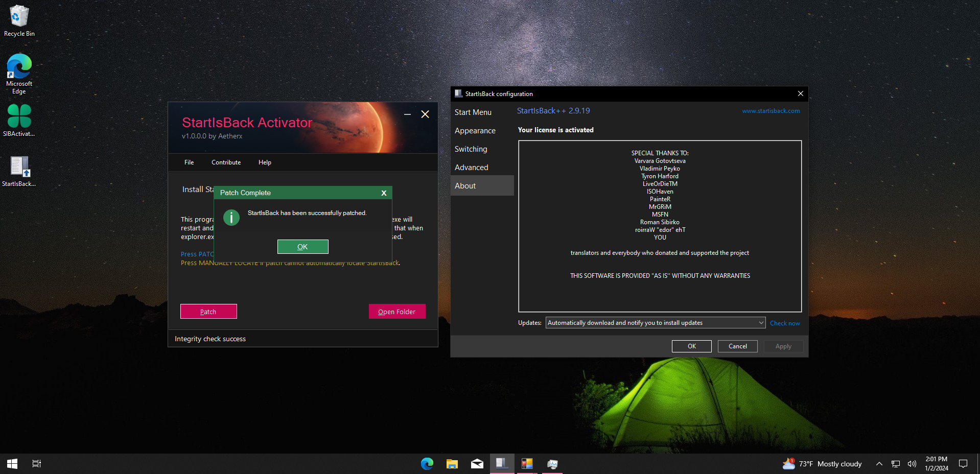
Task: Click the "StartIsBack++ 2.9.19" version text
Action: click(x=553, y=111)
